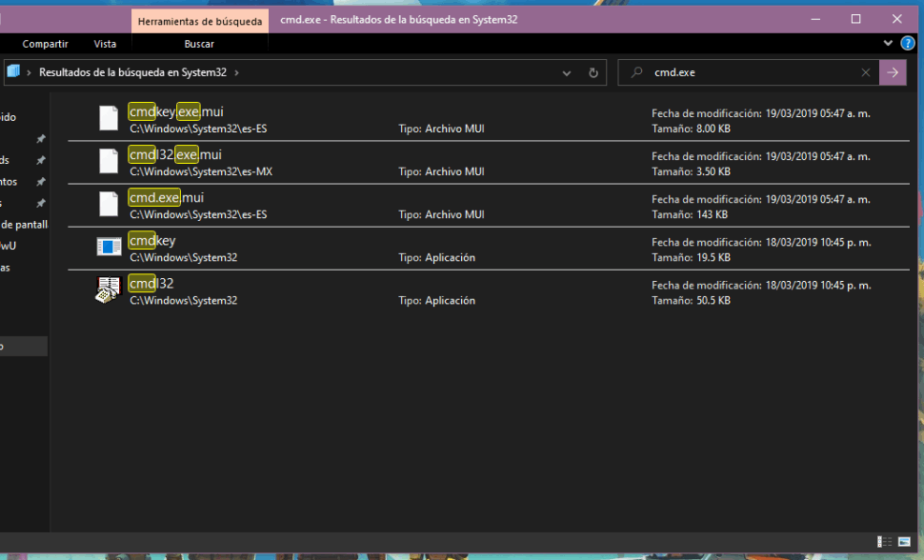Viewport: 924px width, 560px height.
Task: Click the cmdkey.exe.mui file name
Action: (x=176, y=111)
